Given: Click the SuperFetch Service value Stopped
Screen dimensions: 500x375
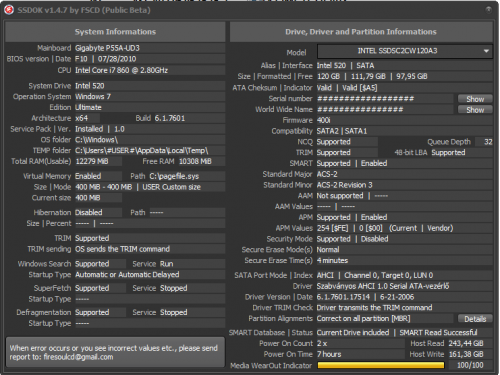Looking at the screenshot, I should coord(173,288).
